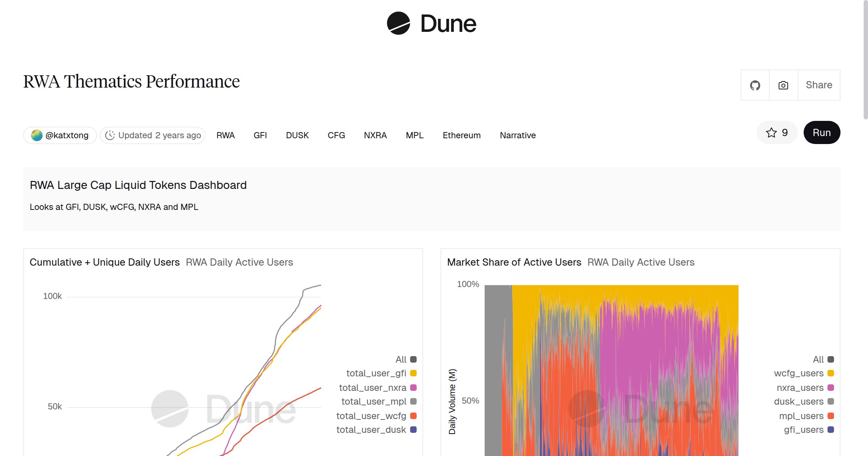Toggle total_user_dusk series in legend
Image resolution: width=868 pixels, height=456 pixels.
[371, 430]
